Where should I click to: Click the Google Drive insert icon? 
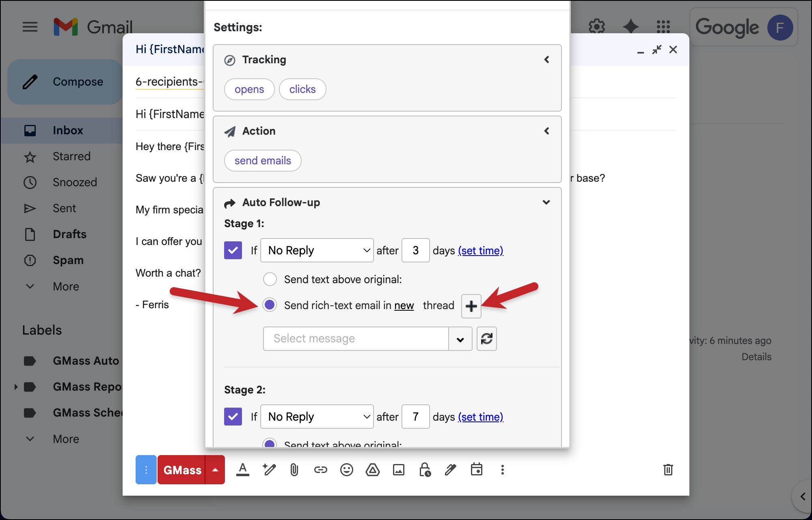click(x=372, y=470)
